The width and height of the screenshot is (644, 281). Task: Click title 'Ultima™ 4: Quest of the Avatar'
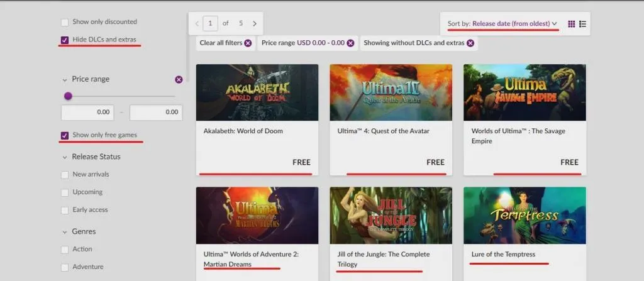(x=383, y=131)
